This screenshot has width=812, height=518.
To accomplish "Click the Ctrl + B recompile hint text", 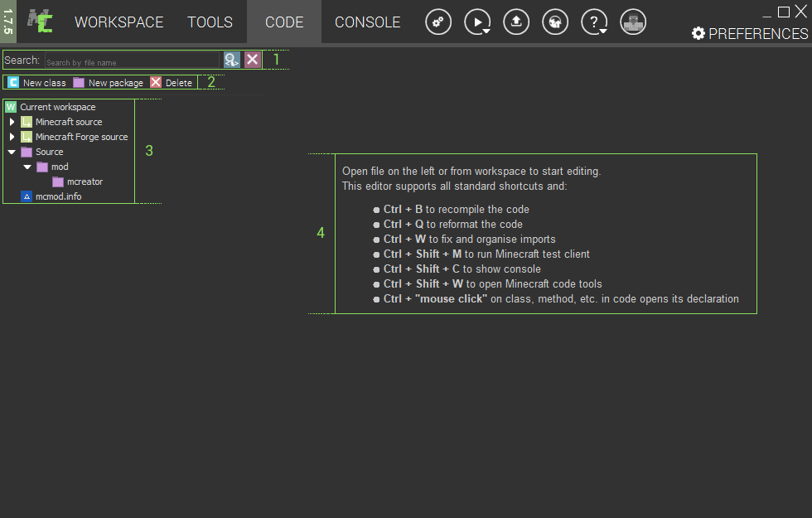I will (x=457, y=209).
